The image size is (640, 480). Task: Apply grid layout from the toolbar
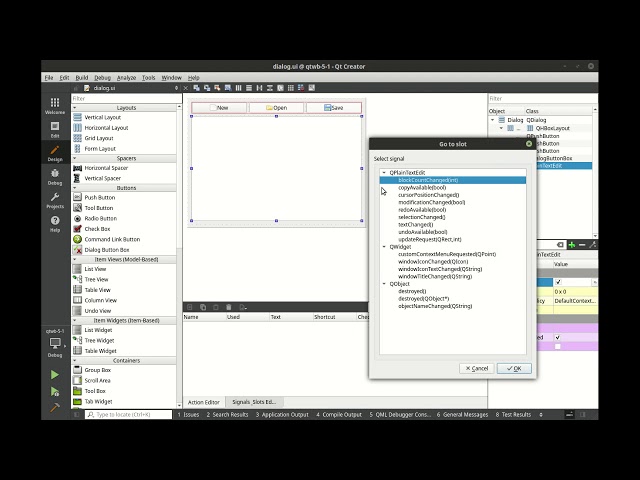click(x=291, y=88)
